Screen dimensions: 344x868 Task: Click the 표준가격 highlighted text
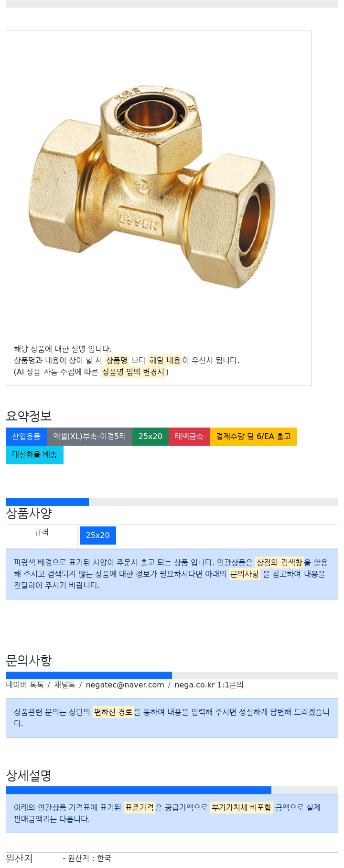[x=140, y=807]
